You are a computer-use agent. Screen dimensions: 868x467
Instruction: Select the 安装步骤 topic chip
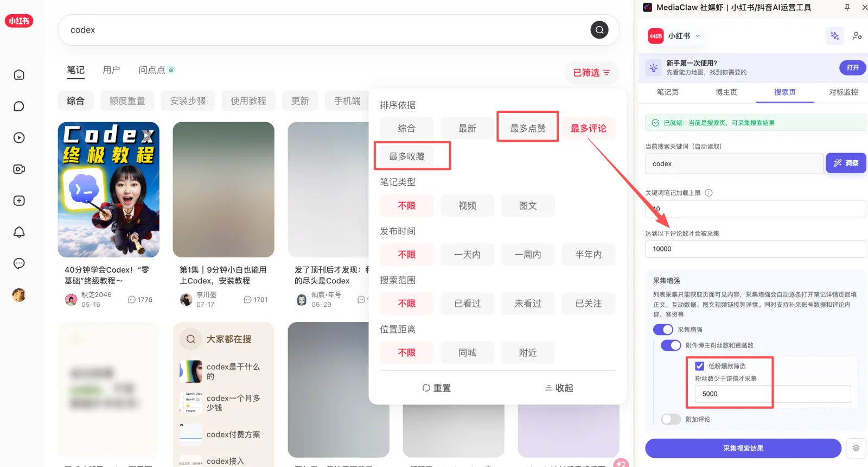pyautogui.click(x=188, y=101)
